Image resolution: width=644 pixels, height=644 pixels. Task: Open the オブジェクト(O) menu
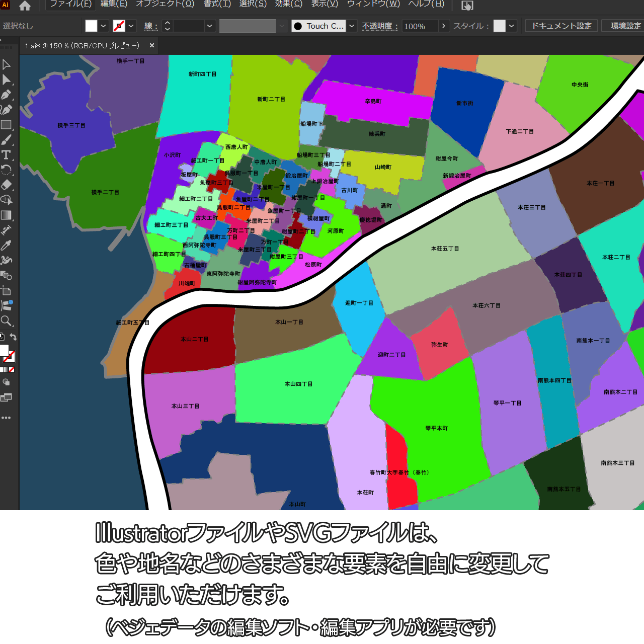pyautogui.click(x=165, y=4)
